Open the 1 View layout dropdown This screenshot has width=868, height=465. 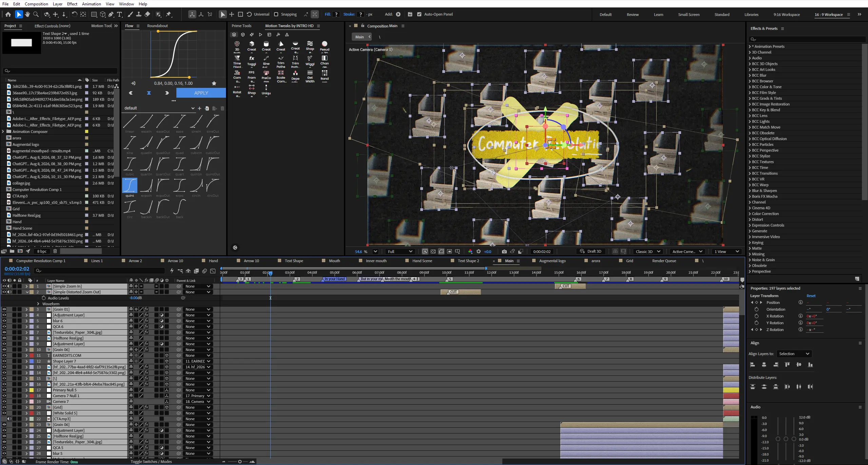pyautogui.click(x=727, y=252)
